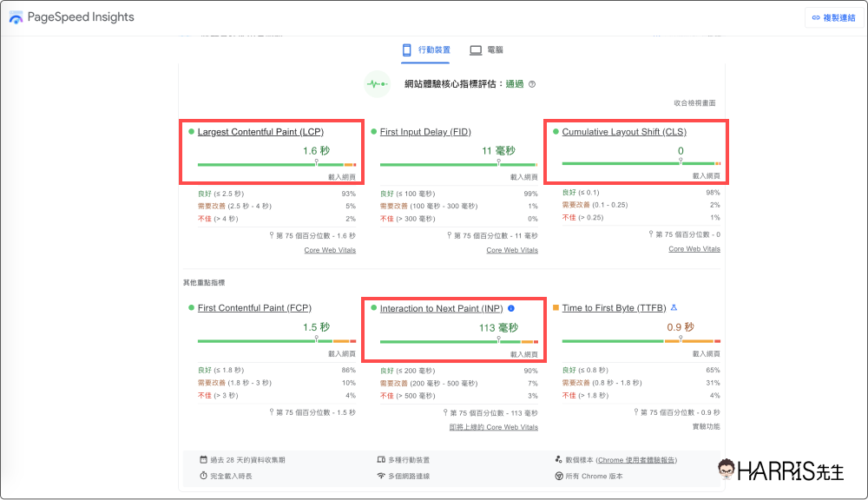868x500 pixels.
Task: Open the 即將上線的 Core Web Vitals link
Action: coord(493,427)
